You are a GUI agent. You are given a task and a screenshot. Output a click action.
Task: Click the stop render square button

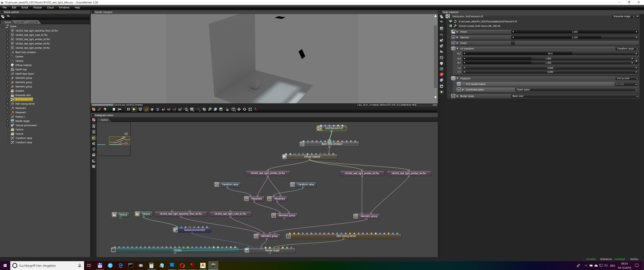coord(114,109)
